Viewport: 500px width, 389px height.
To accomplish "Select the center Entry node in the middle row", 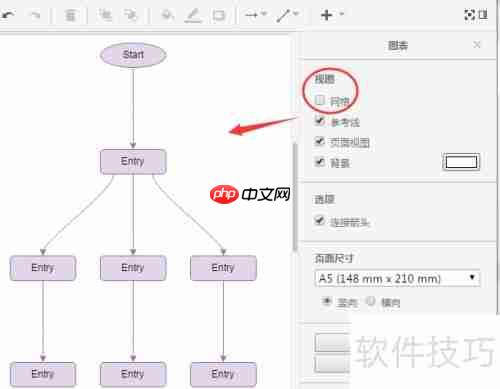I will point(133,268).
